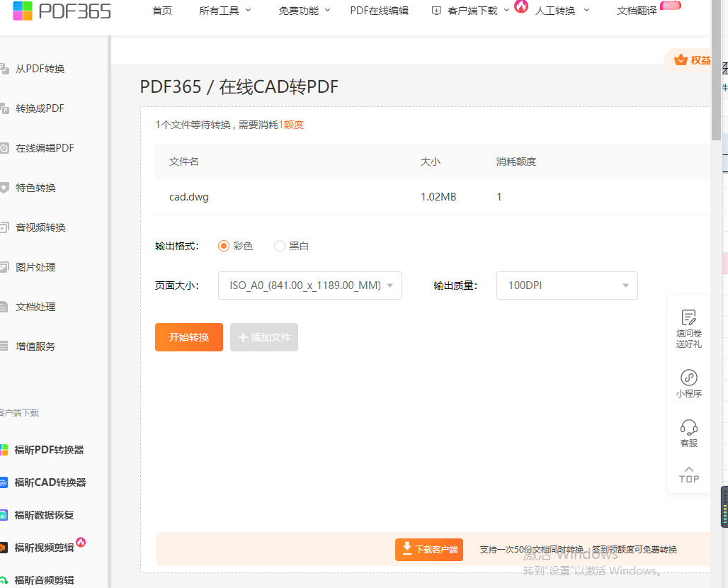Open 特色转换 sidebar link
Screen dimensions: 728x588
[35, 188]
